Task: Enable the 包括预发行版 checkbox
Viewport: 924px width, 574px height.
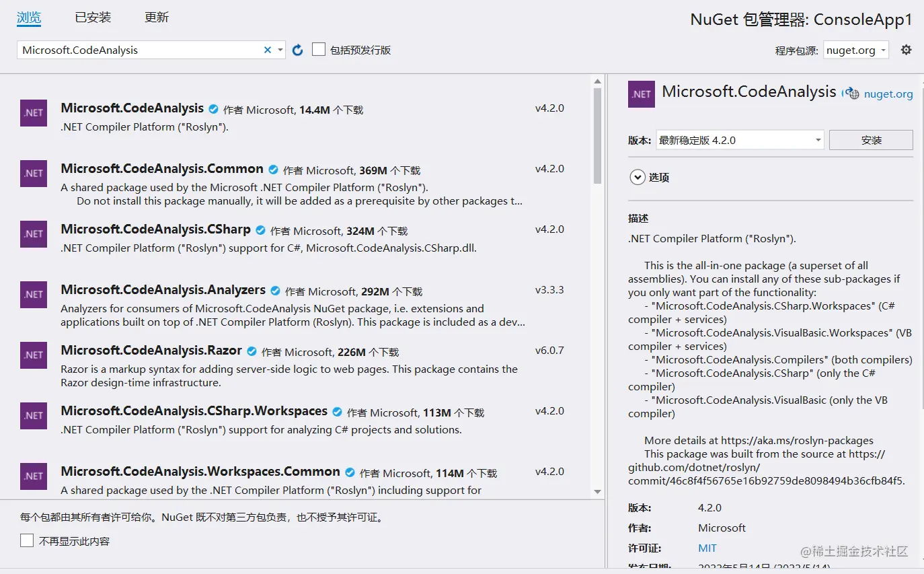Action: (319, 50)
